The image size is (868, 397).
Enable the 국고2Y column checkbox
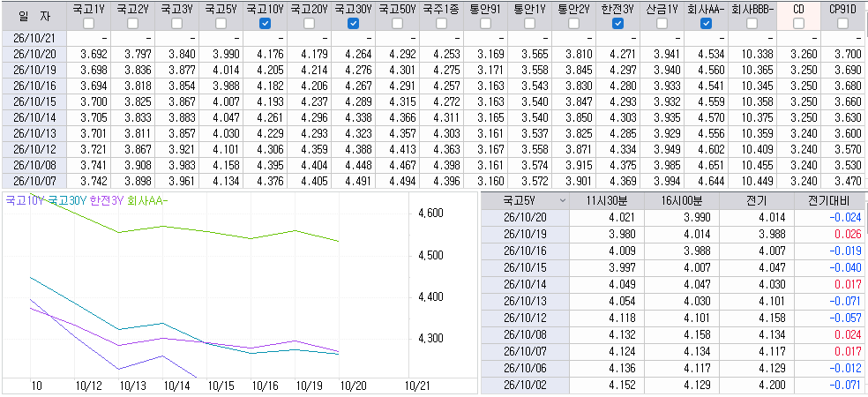(x=133, y=23)
